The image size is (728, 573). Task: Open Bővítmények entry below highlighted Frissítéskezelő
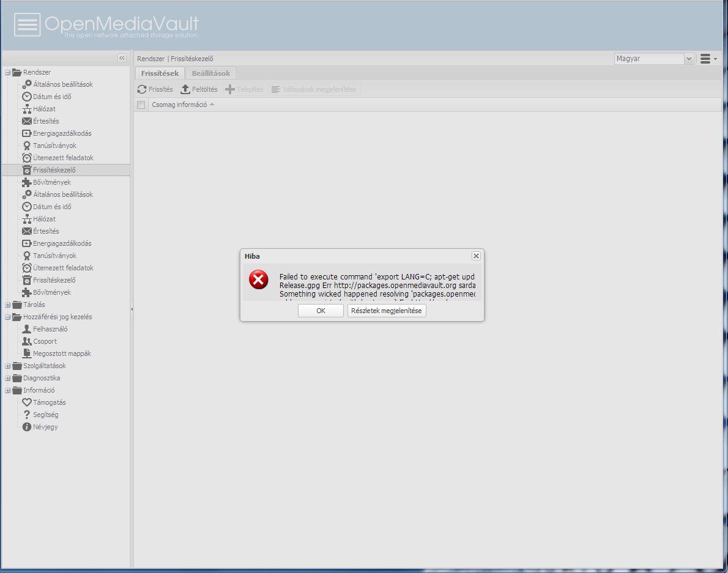point(46,182)
